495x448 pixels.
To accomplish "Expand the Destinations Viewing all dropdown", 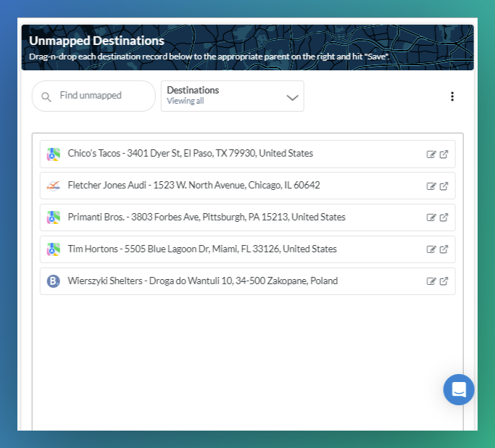I will coord(233,96).
